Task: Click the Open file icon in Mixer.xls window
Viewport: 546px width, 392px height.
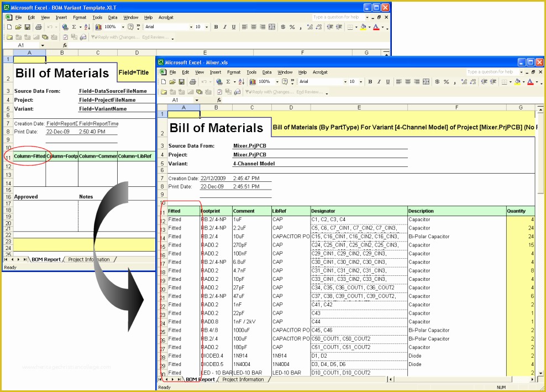Action: tap(172, 81)
